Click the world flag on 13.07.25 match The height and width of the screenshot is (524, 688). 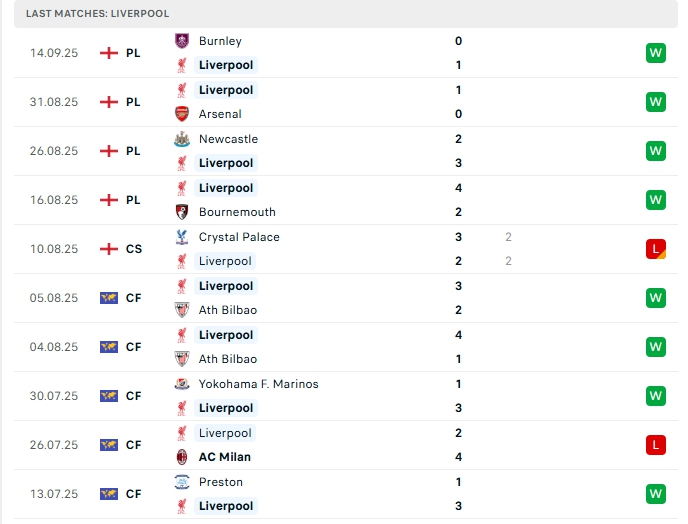point(109,494)
